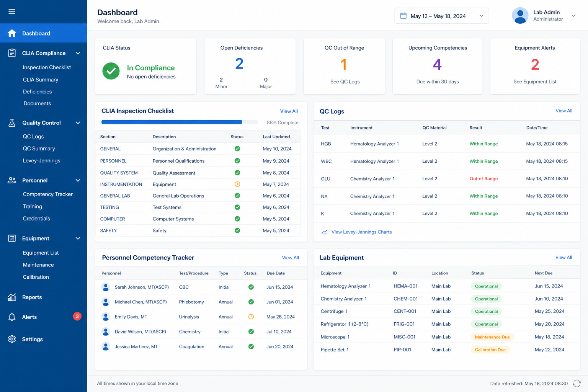Open Deficiencies page
Screen dimensions: 588x392
pyautogui.click(x=37, y=91)
